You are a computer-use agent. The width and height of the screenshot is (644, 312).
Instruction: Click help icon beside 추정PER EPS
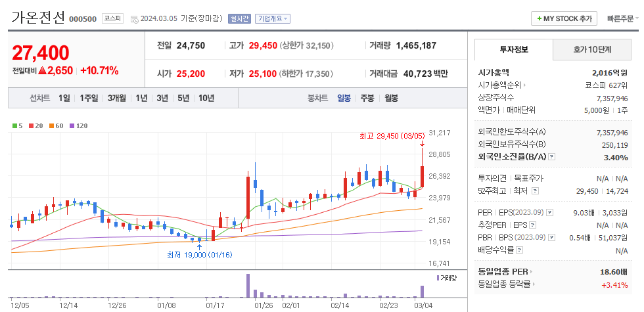[x=533, y=225]
